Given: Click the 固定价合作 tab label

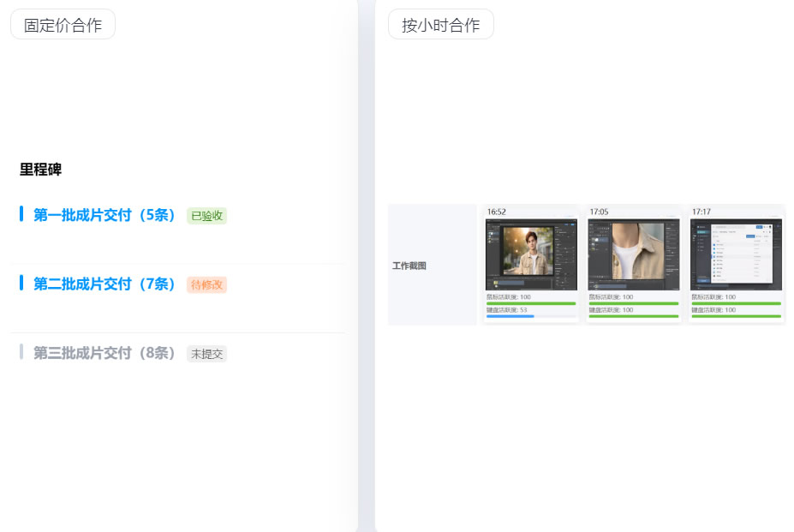Looking at the screenshot, I should tap(63, 25).
